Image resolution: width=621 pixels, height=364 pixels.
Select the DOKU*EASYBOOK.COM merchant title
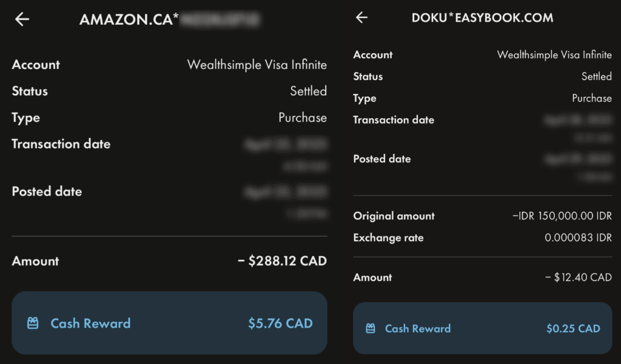click(x=482, y=18)
